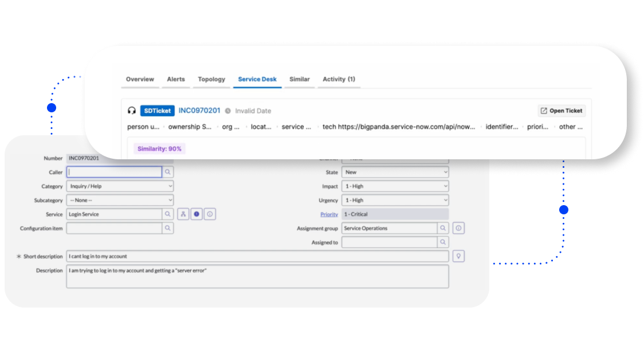Click the Service lookup search icon
This screenshot has height=353, width=644.
pos(167,214)
